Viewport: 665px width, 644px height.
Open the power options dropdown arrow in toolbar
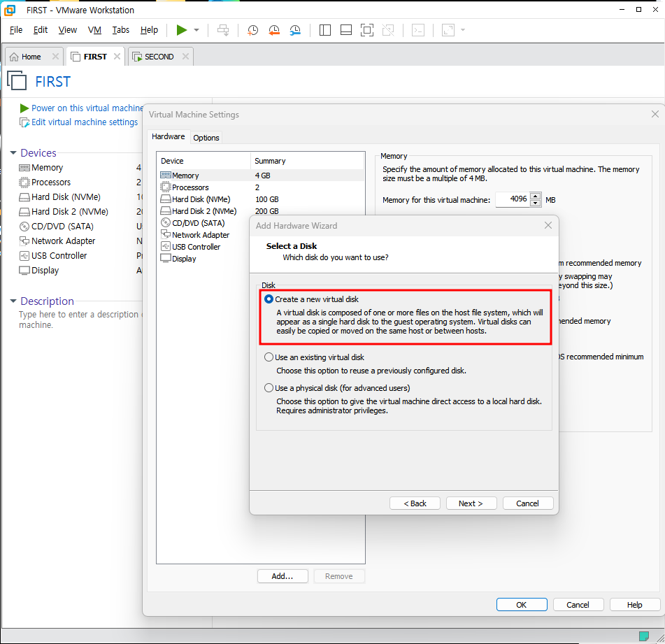[196, 30]
